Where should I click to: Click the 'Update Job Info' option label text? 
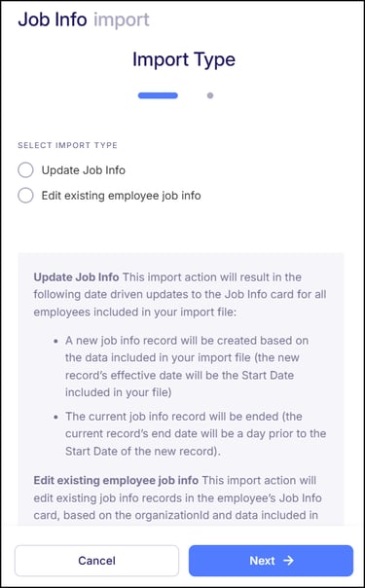click(83, 170)
